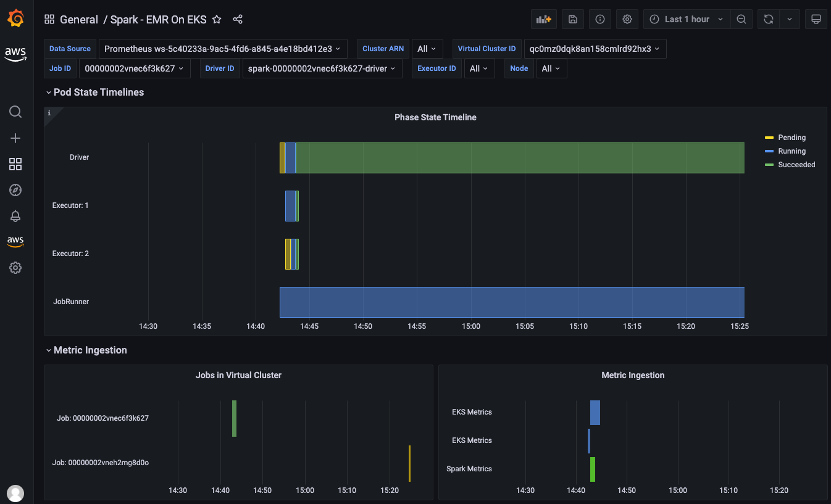Click the share dashboard icon
This screenshot has width=831, height=504.
coord(238,19)
